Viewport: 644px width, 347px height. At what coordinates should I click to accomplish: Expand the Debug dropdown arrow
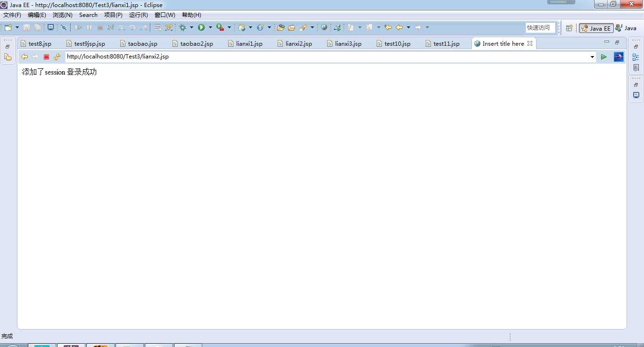(191, 28)
